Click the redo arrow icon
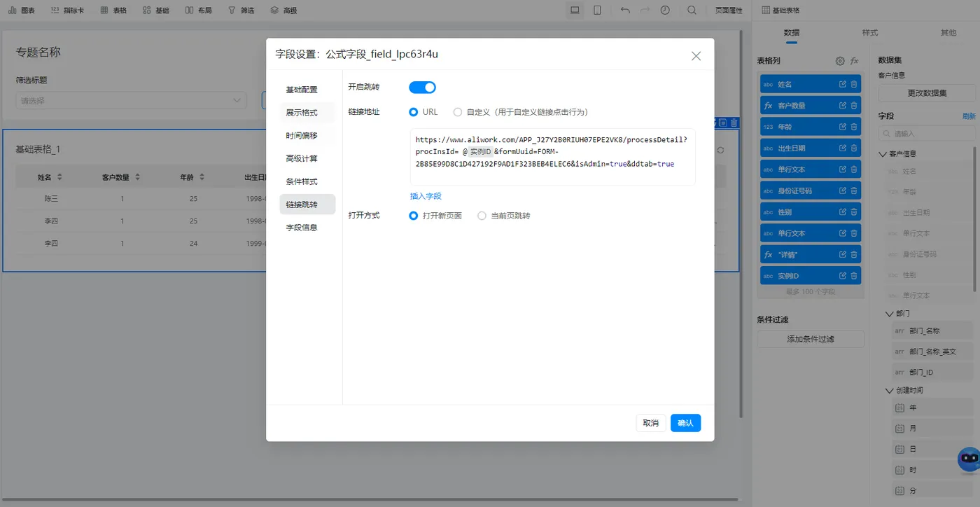Screen dimensions: 980x507 point(645,11)
